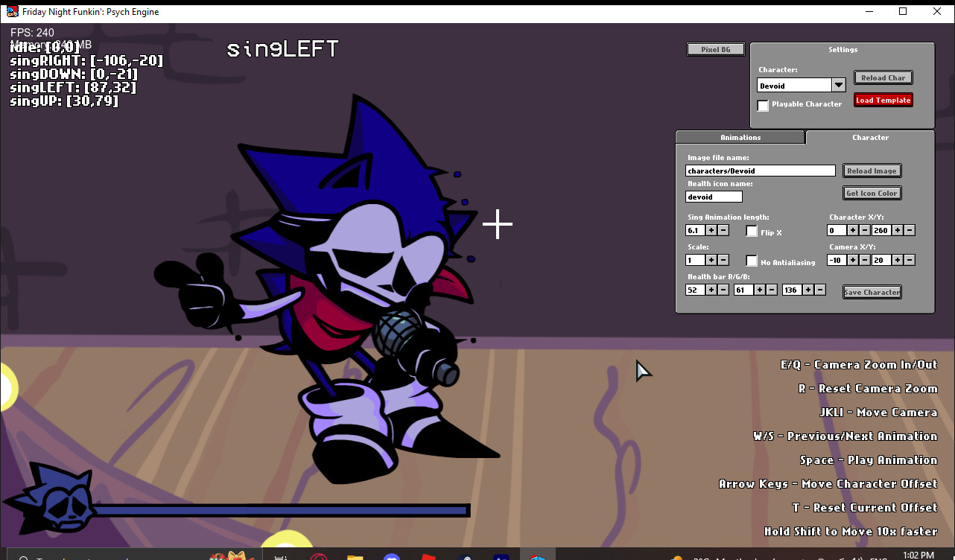Click the Health bar blue value 136
The image size is (955, 560).
click(x=792, y=290)
